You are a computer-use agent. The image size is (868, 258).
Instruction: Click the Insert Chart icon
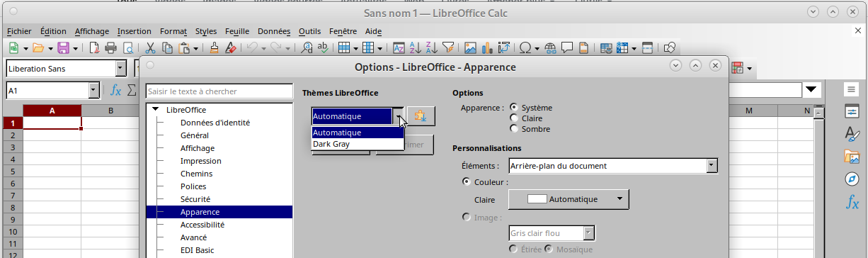click(487, 48)
